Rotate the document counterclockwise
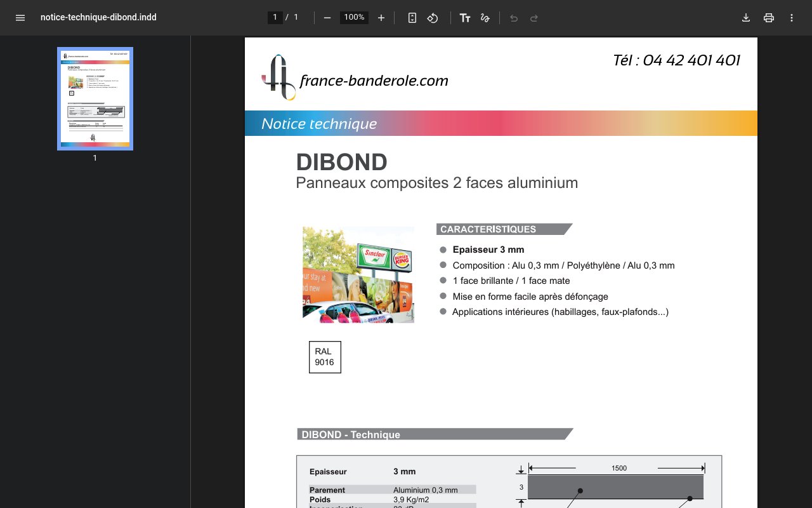Screen dimensions: 812x508 pyautogui.click(x=433, y=18)
